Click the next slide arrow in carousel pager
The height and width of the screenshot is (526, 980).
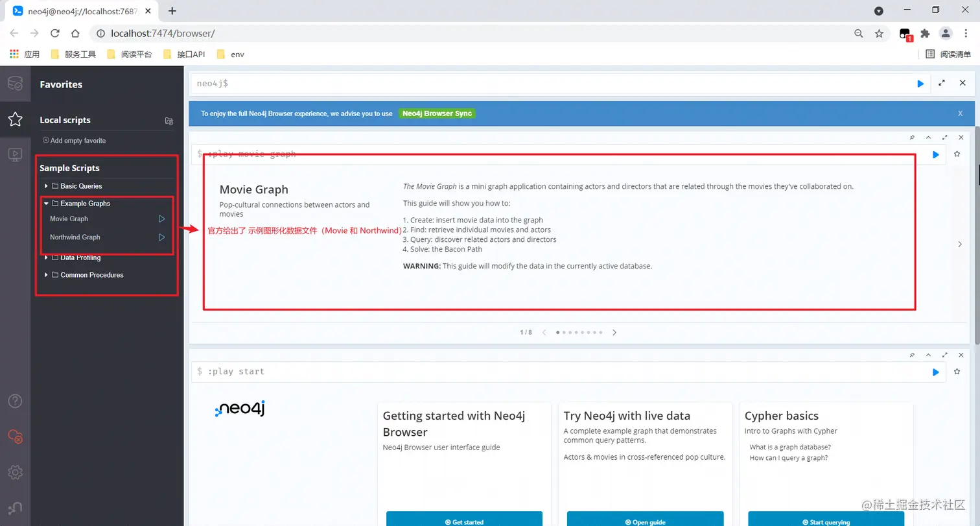(614, 332)
